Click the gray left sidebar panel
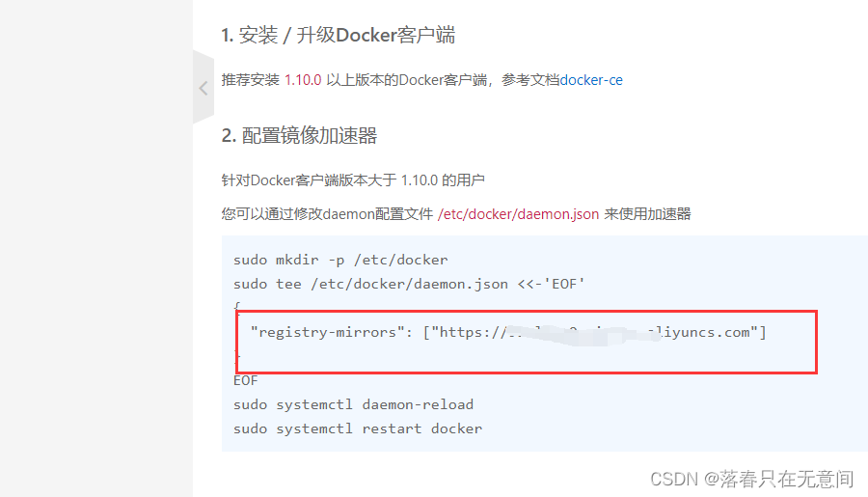 pyautogui.click(x=96, y=290)
